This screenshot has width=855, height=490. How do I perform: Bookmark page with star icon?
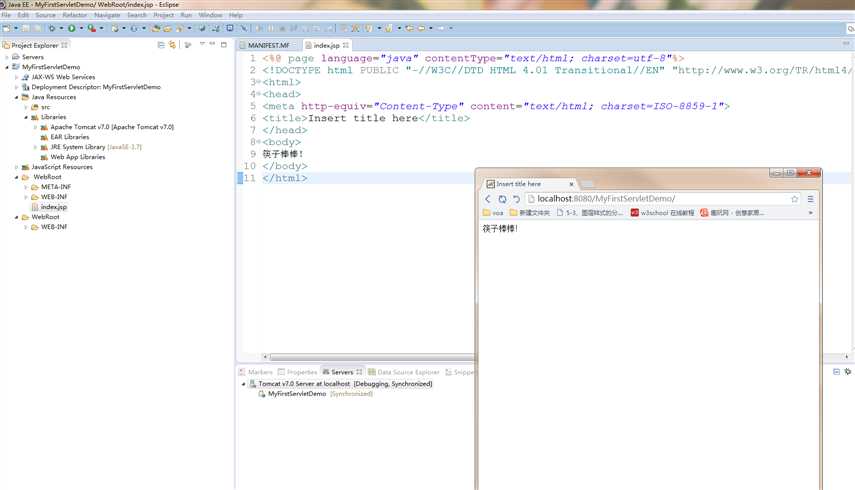pyautogui.click(x=794, y=199)
